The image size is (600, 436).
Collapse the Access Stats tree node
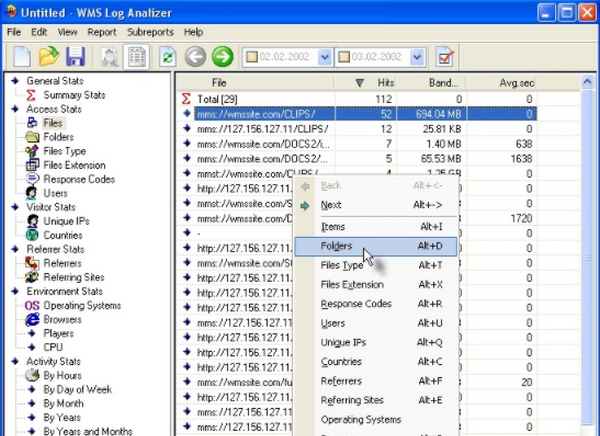[14, 109]
